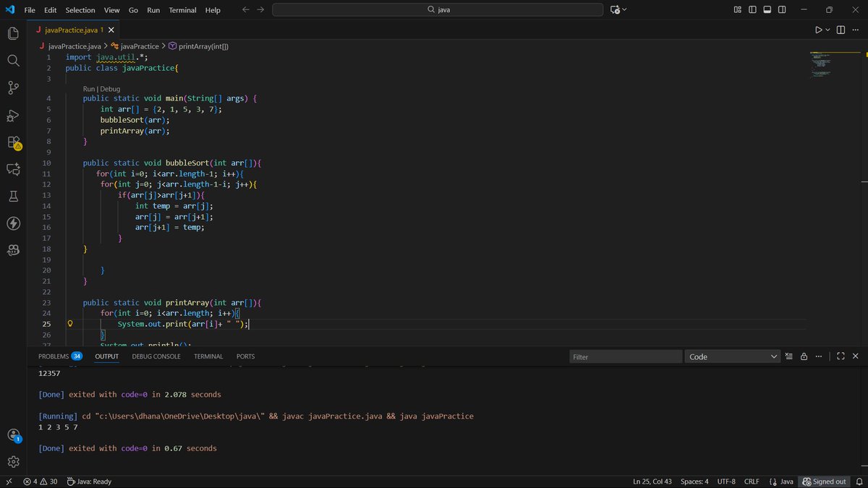Go back with the left arrow

click(245, 9)
